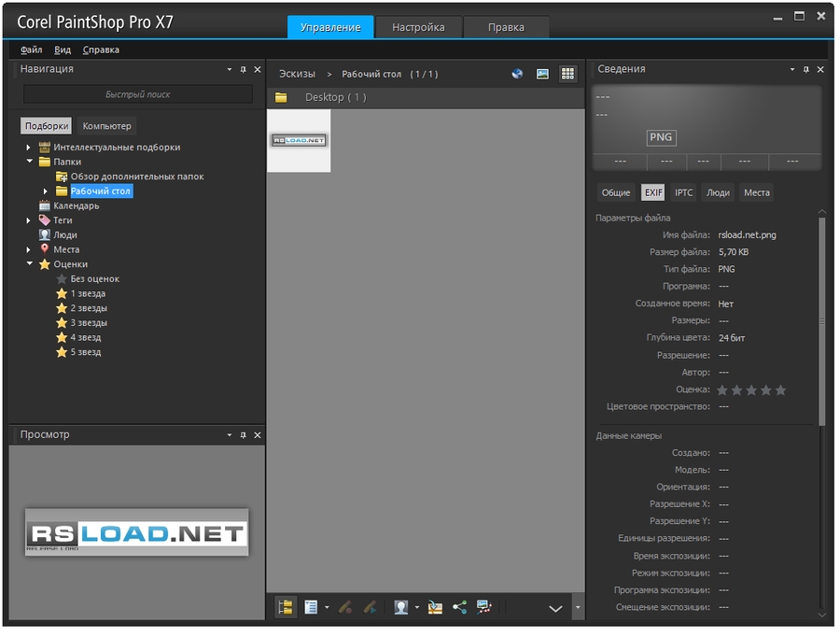Pin the Сведения panel
The width and height of the screenshot is (840, 637).
pos(805,69)
